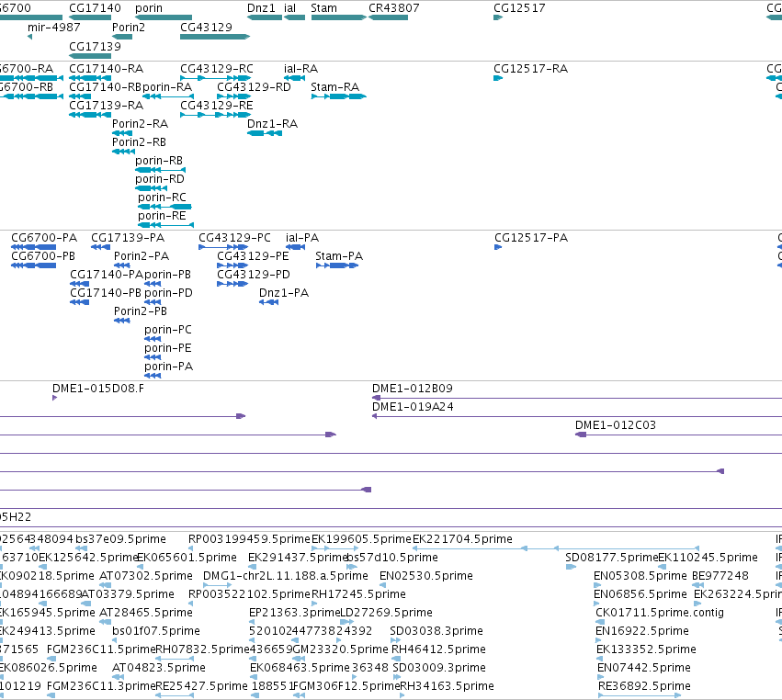This screenshot has height=700, width=782.
Task: Open BAC clone label DME1-015D08.F
Action: coord(98,388)
